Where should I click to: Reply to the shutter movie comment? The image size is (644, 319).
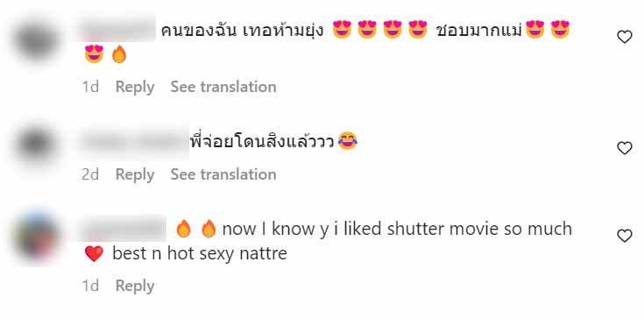click(x=135, y=286)
